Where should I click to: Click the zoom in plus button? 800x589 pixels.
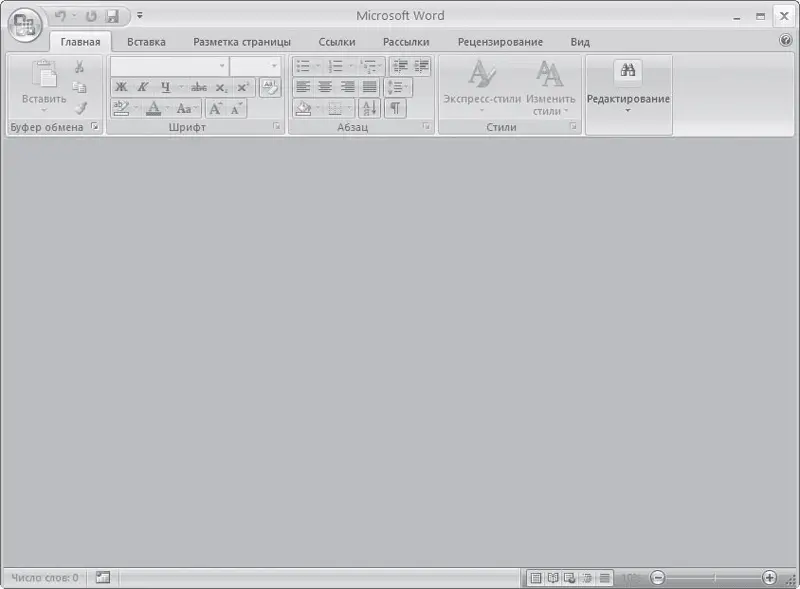[769, 578]
